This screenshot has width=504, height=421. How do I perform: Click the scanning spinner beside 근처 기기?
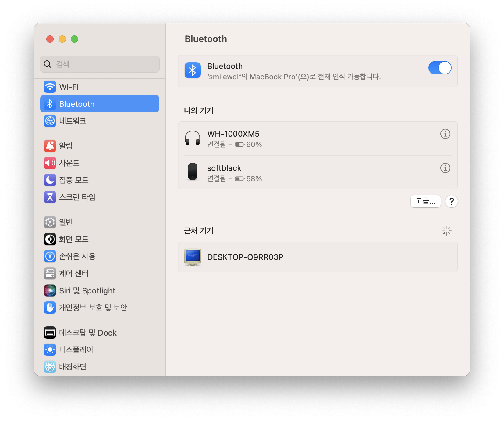447,231
